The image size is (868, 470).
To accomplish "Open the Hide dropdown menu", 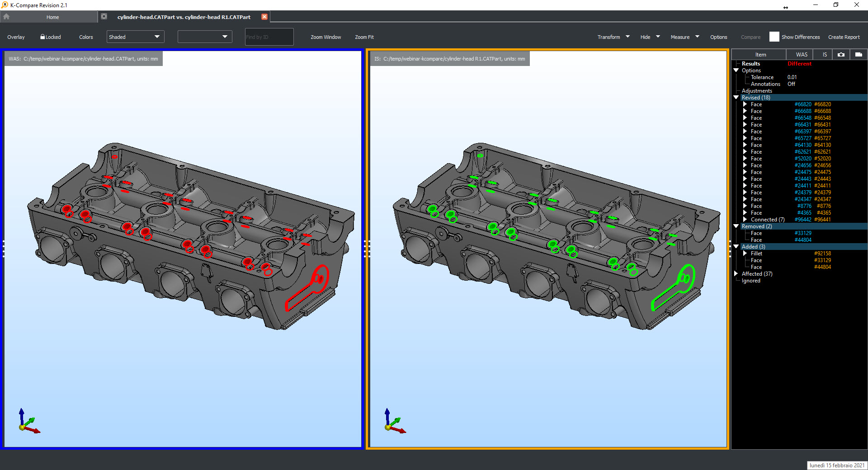I will pos(650,37).
